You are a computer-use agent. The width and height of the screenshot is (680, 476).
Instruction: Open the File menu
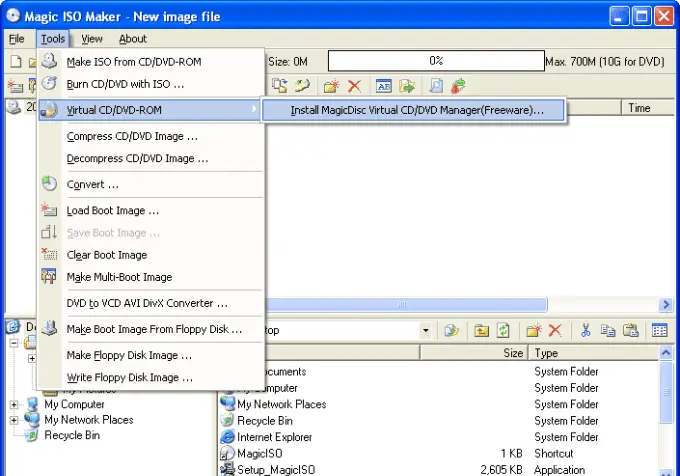click(16, 39)
